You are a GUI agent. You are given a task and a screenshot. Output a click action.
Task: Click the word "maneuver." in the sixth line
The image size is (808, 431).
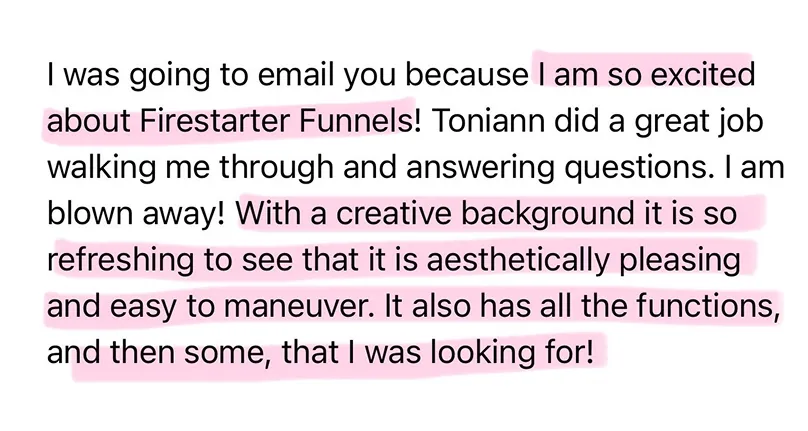pyautogui.click(x=297, y=306)
